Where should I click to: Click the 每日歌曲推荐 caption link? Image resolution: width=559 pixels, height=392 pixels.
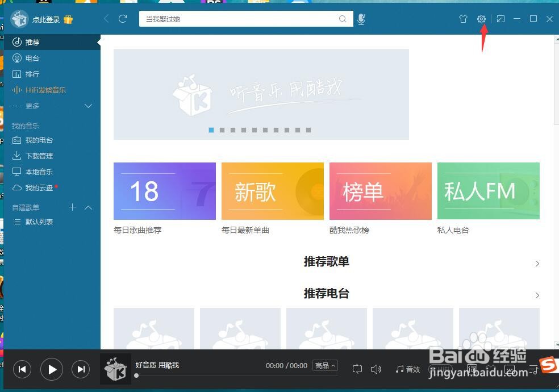click(x=137, y=230)
